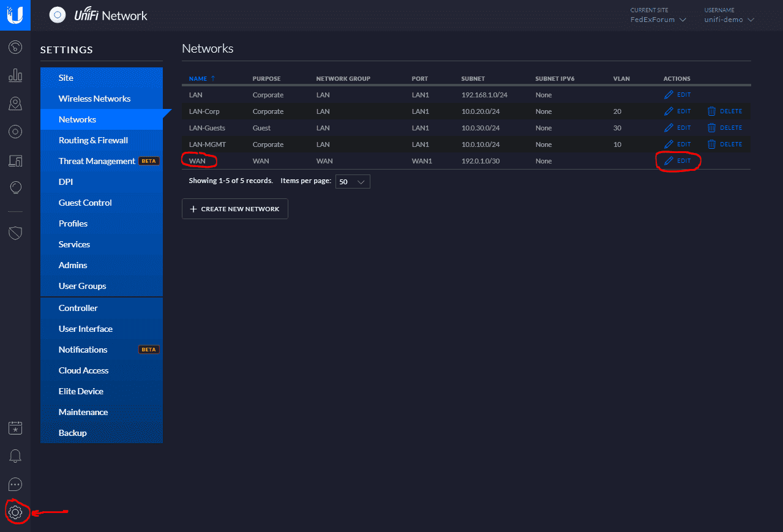Image resolution: width=783 pixels, height=532 pixels.
Task: Click the pencil icon for LAN-Guests row
Action: coord(669,128)
